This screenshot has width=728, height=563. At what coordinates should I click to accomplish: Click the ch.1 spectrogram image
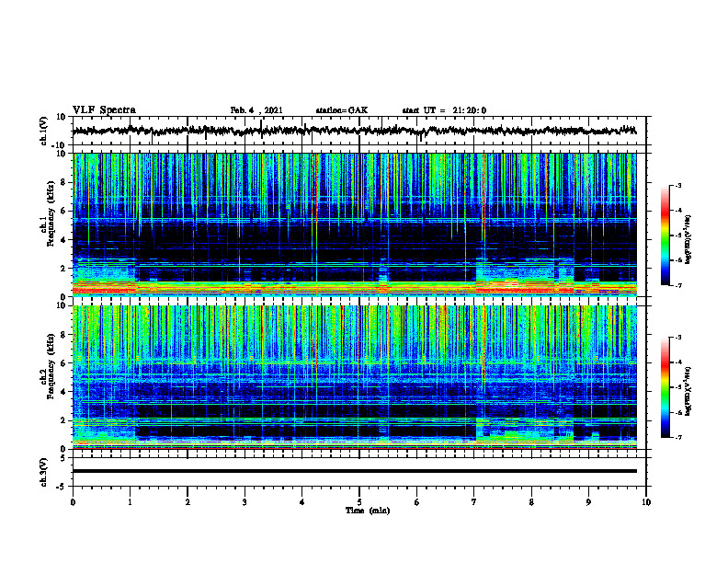(354, 224)
